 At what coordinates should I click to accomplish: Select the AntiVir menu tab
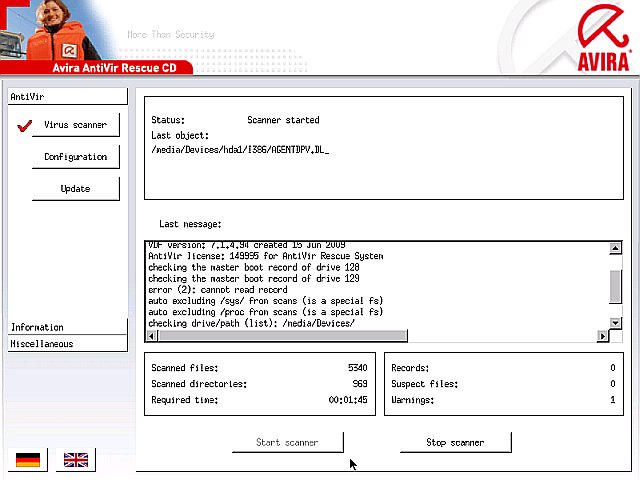pos(67,97)
